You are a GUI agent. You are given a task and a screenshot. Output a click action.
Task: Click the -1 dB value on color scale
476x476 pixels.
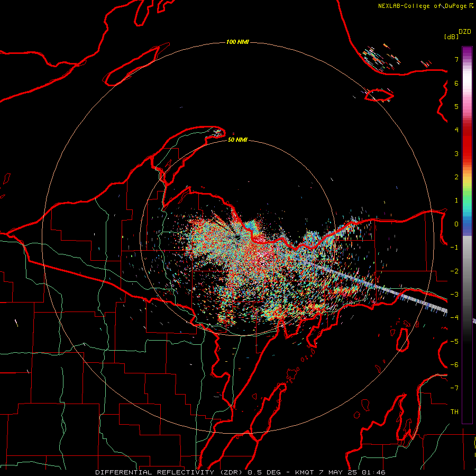pos(454,248)
